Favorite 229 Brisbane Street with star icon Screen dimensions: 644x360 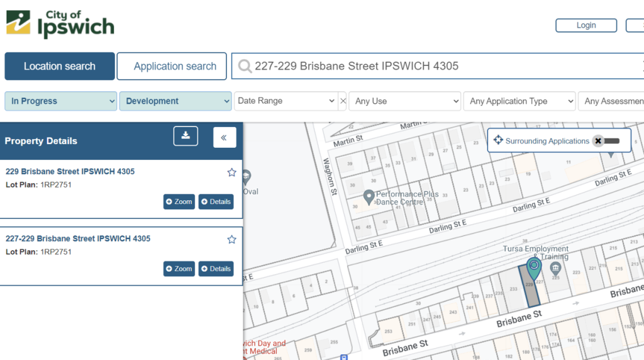[x=231, y=172]
